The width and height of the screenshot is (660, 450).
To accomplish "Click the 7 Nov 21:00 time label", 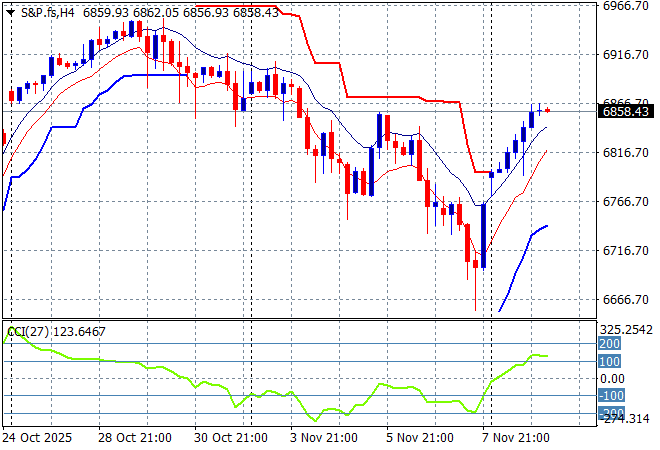I will click(516, 438).
